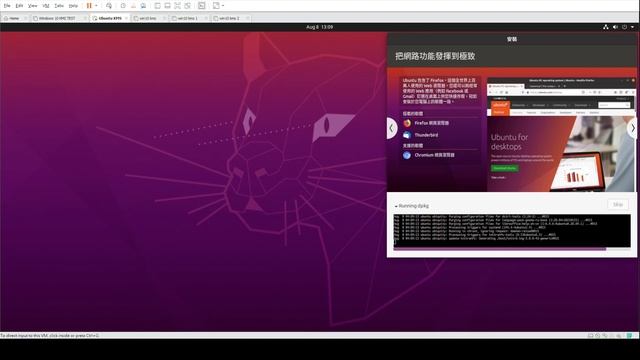The width and height of the screenshot is (640, 360).
Task: Switch to the Home tab
Action: coord(15,18)
